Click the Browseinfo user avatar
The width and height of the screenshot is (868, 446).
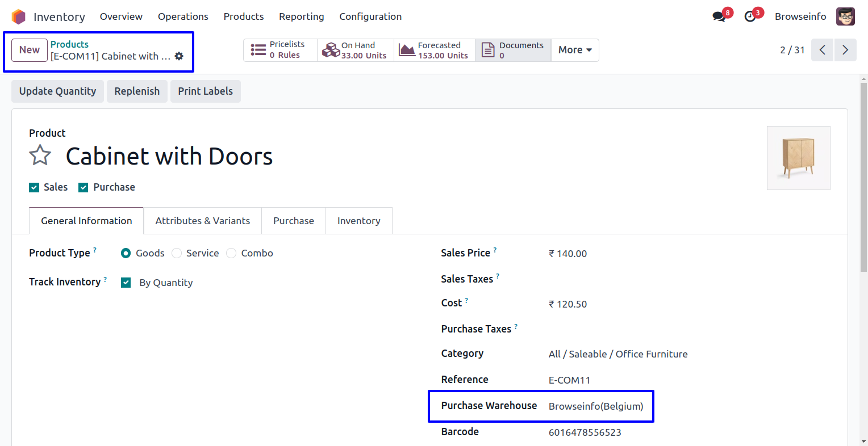845,16
